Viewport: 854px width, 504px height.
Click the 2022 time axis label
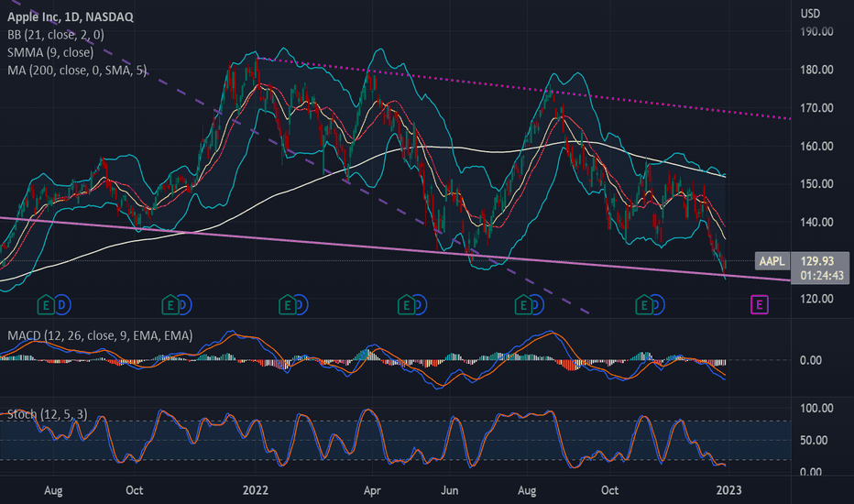click(256, 490)
